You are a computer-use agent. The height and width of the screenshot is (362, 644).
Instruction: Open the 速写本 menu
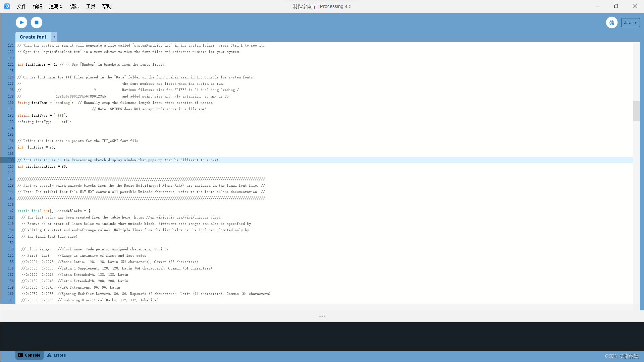(x=56, y=6)
